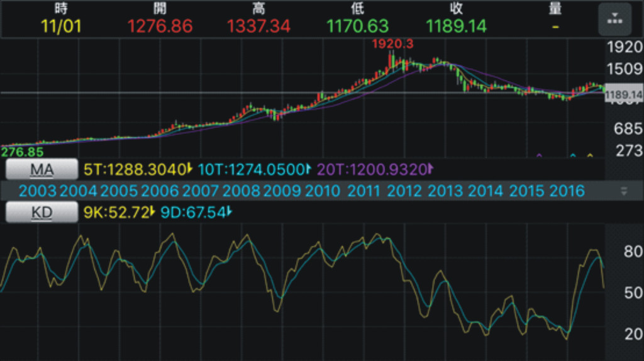Click the closing price 1189.14 in header
Image resolution: width=644 pixels, height=361 pixels.
pos(457,26)
